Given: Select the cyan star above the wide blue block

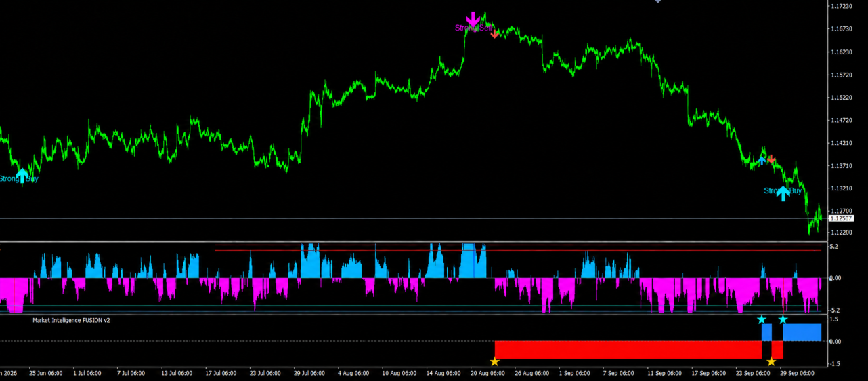Looking at the screenshot, I should point(783,319).
